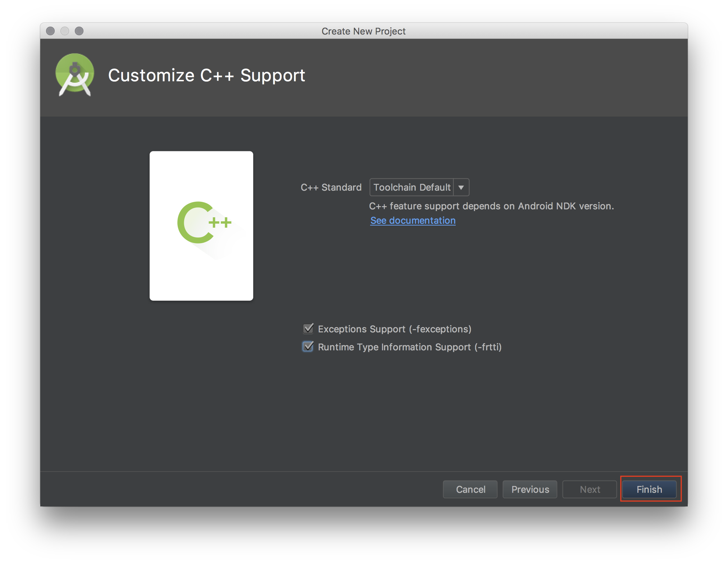Click the C++ template thumbnail
728x564 pixels.
pos(201,226)
